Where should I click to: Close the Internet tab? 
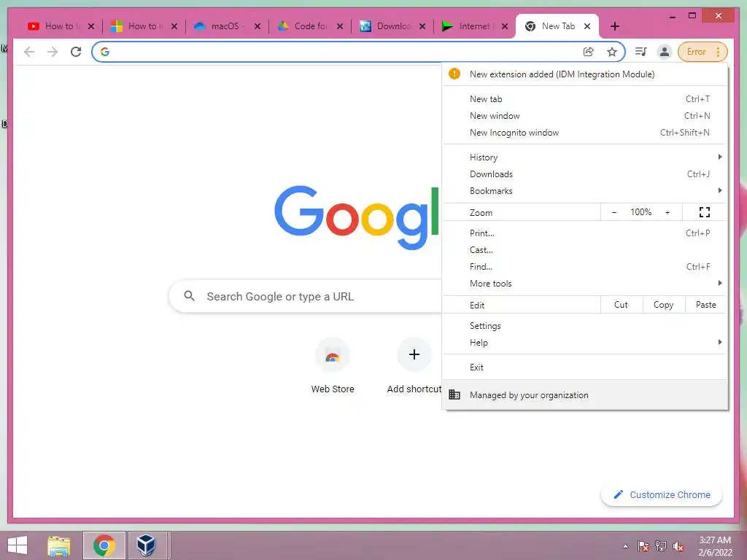click(x=505, y=26)
